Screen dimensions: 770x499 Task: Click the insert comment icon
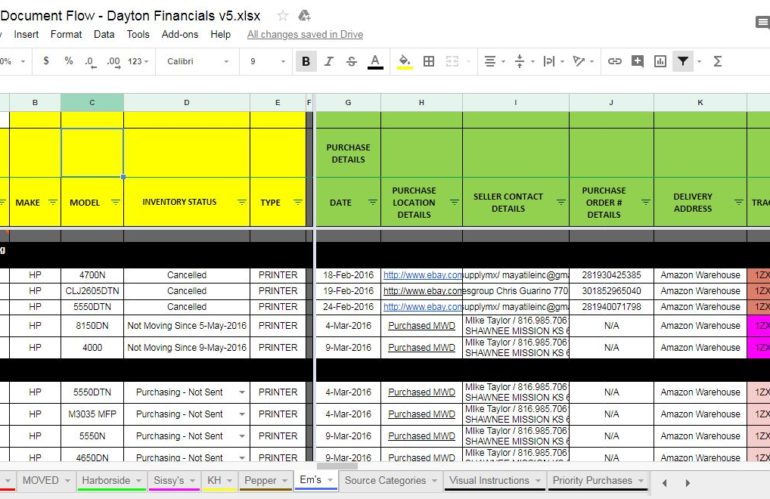(x=637, y=61)
